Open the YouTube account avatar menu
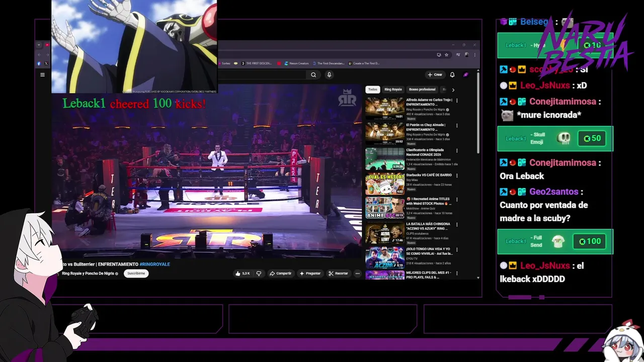The height and width of the screenshot is (362, 644). [x=466, y=74]
